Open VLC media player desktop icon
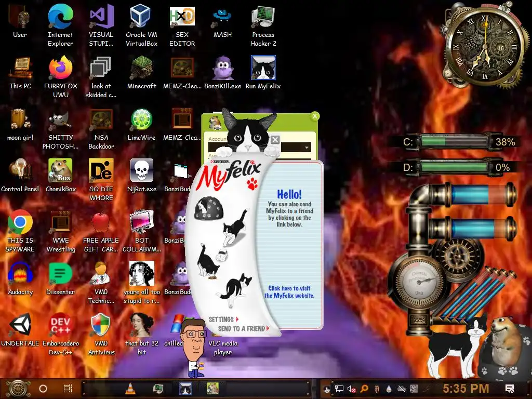Screen dimensions: 532x399 tap(222, 348)
